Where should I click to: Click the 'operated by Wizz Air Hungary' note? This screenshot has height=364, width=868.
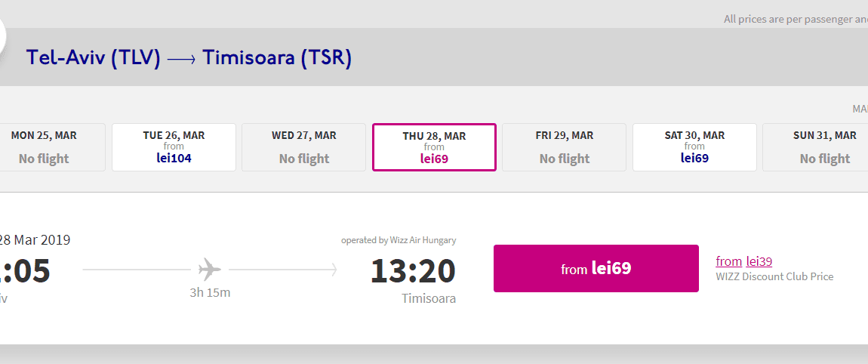pos(399,240)
